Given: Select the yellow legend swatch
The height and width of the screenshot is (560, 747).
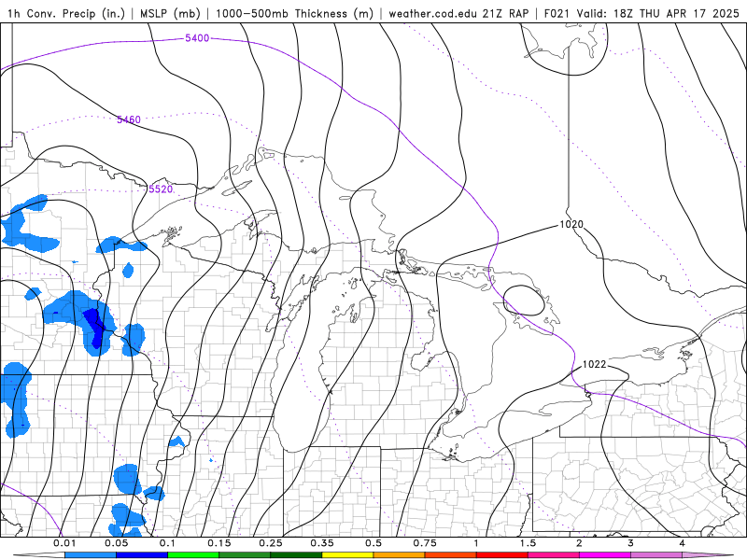Looking at the screenshot, I should (x=347, y=555).
